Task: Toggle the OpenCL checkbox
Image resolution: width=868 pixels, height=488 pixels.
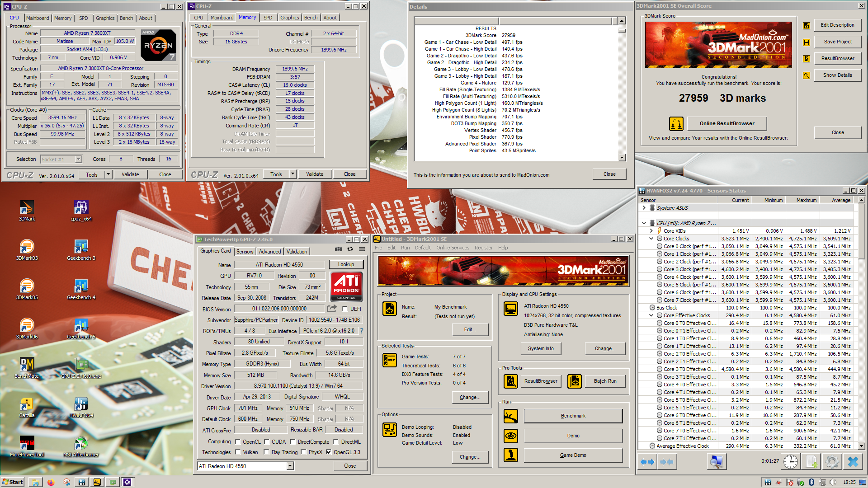Action: point(238,442)
